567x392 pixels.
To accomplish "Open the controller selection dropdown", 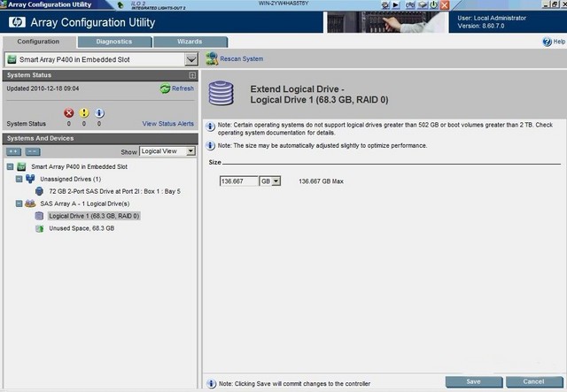I will [x=191, y=59].
